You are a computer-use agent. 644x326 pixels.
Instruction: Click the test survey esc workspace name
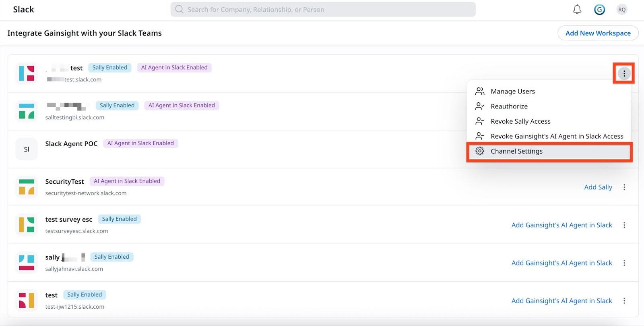[69, 220]
